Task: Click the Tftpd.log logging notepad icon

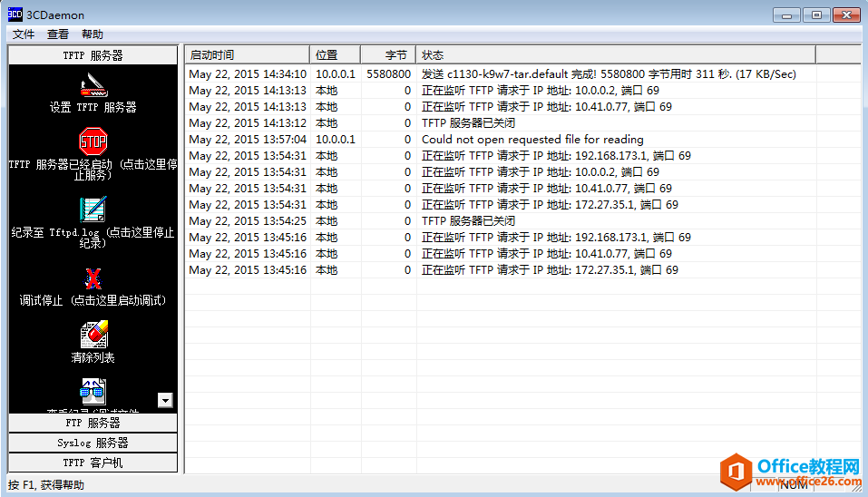Action: pyautogui.click(x=93, y=209)
